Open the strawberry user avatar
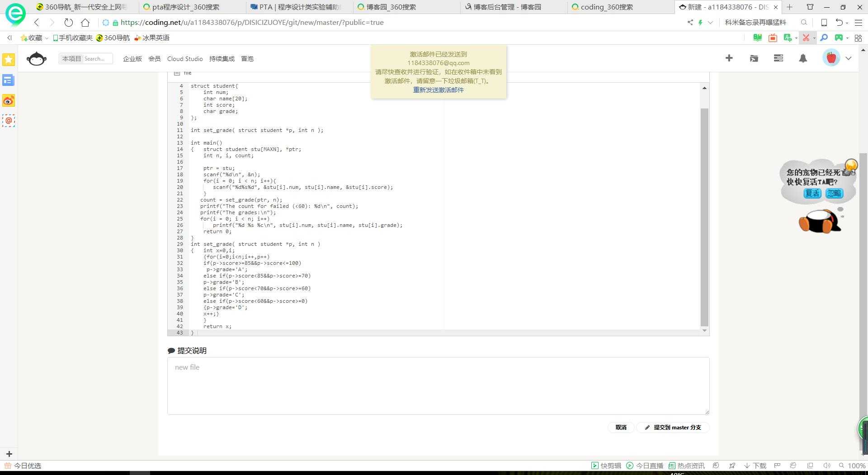868x475 pixels. click(831, 58)
